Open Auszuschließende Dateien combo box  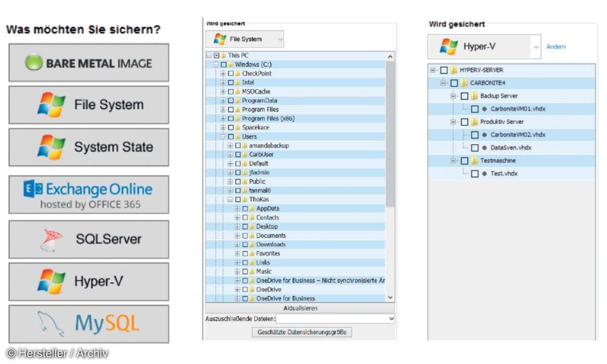[x=336, y=318]
